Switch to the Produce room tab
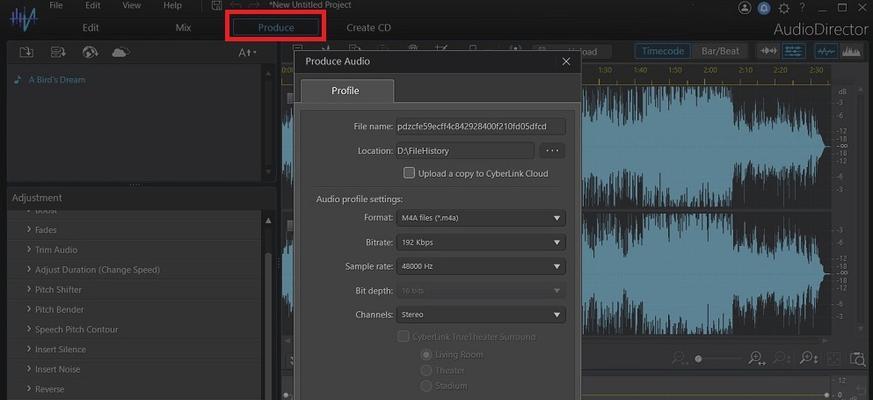This screenshot has height=400, width=873. (276, 27)
